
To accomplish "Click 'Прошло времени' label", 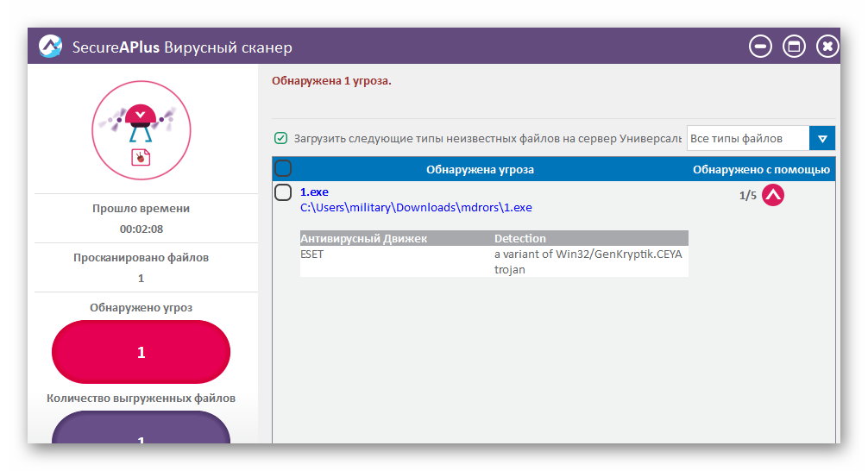I will click(141, 209).
